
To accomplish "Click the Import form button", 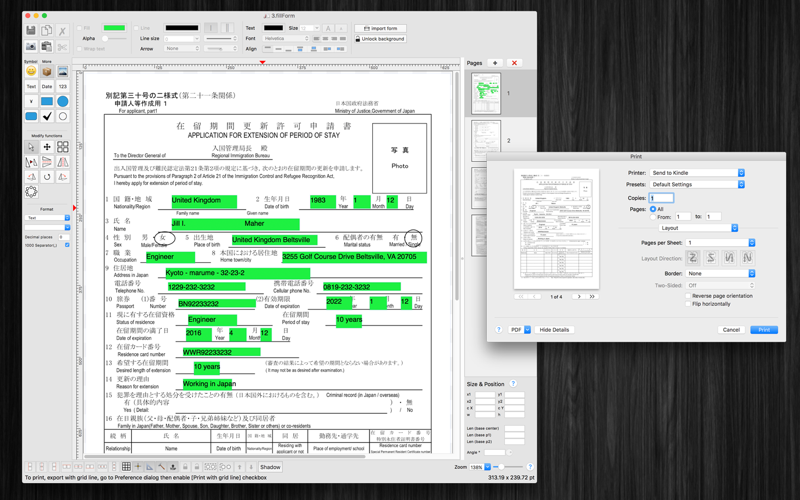I will [x=380, y=29].
